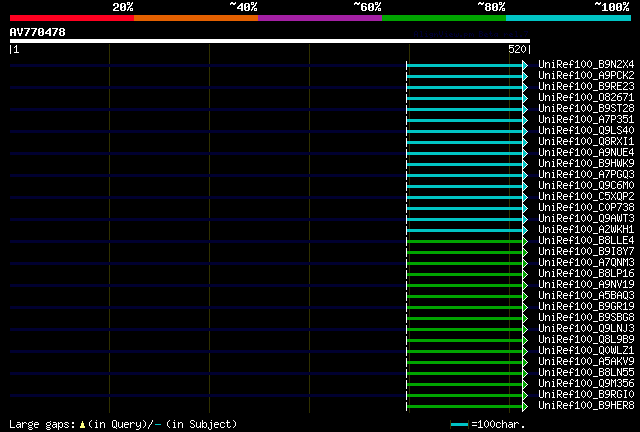Click the green arrowhead of the A5BAQ3 row
Viewport: 640px width, 432px height.
click(x=525, y=297)
